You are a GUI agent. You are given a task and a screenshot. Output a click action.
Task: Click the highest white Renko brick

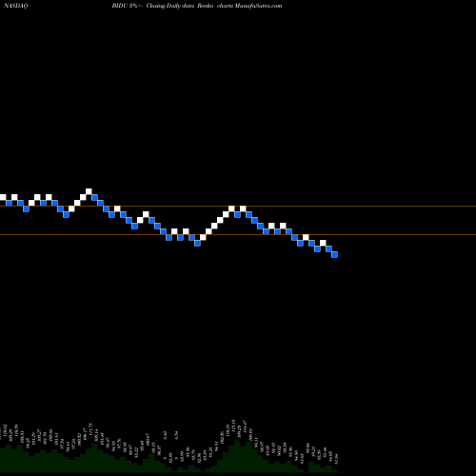point(89,191)
